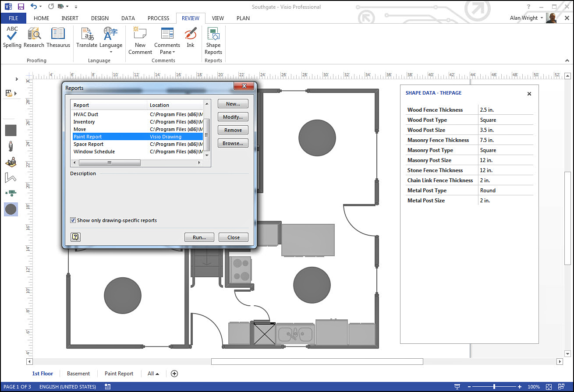Select the Inventory report row
The height and width of the screenshot is (392, 574).
[x=138, y=122]
